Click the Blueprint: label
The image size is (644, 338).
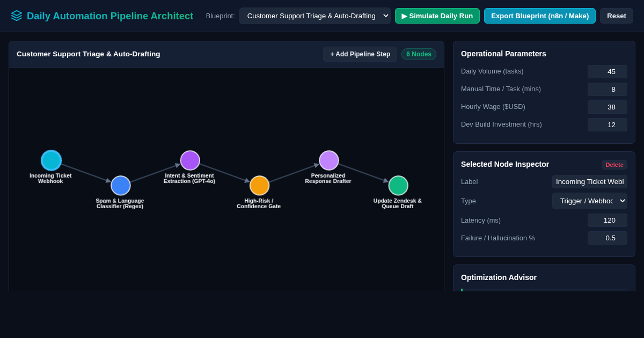point(221,16)
